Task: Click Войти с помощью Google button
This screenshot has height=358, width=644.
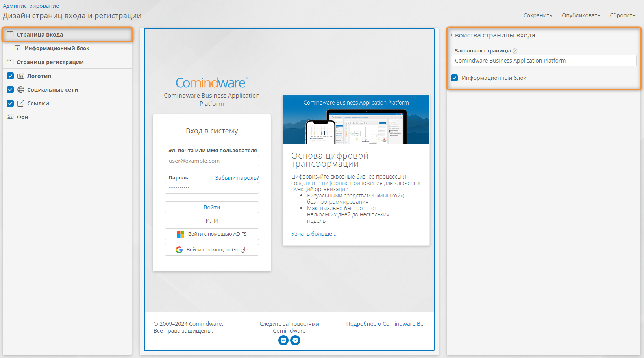Action: 212,250
